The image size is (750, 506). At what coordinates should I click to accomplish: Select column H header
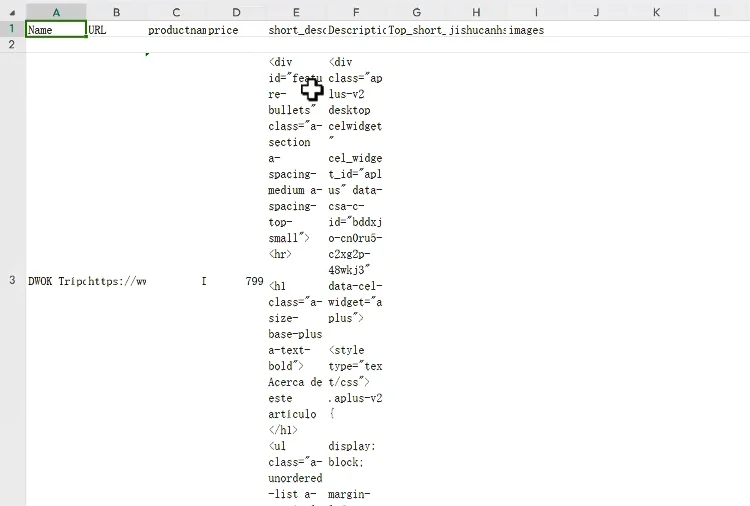pyautogui.click(x=476, y=12)
